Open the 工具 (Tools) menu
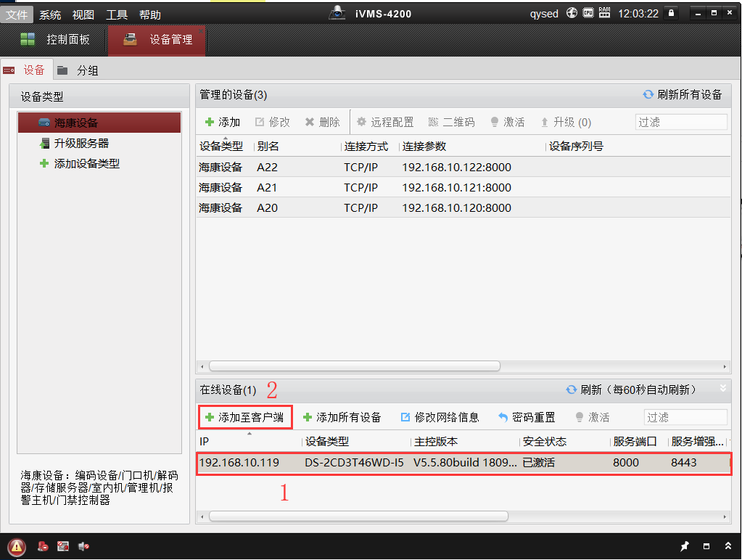Image resolution: width=742 pixels, height=560 pixels. pyautogui.click(x=117, y=15)
